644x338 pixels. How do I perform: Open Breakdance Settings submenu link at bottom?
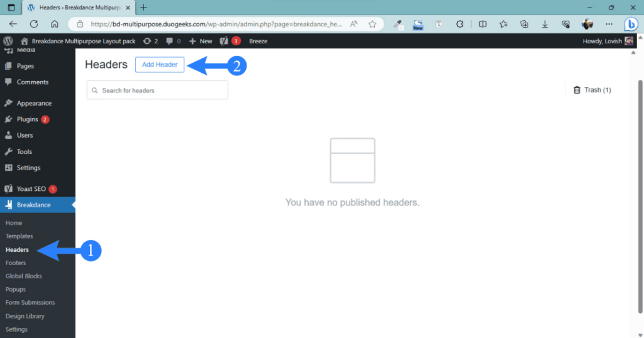click(x=16, y=329)
